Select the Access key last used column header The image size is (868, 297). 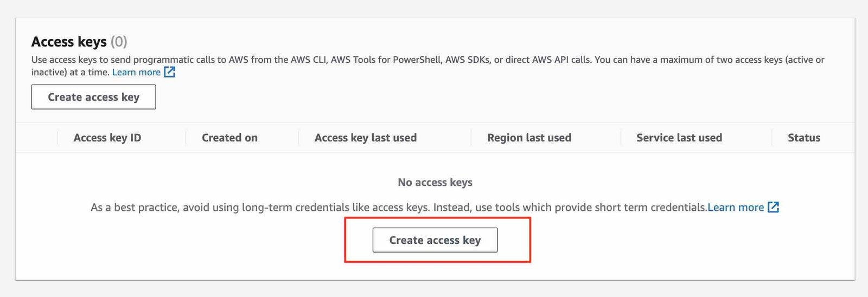tap(365, 138)
